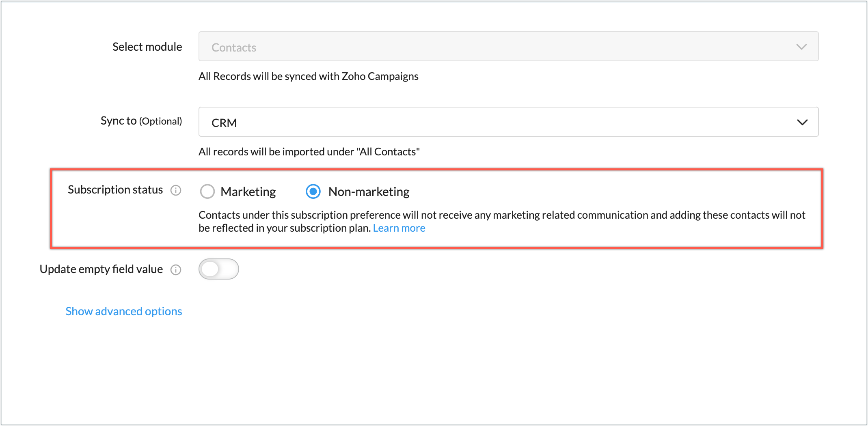Image resolution: width=868 pixels, height=426 pixels.
Task: Select the Marketing radio button
Action: (x=207, y=191)
